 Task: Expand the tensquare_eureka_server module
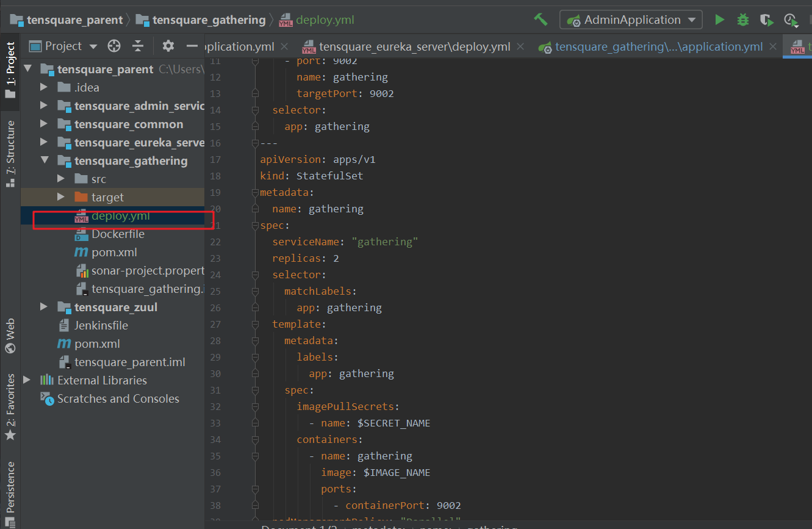point(44,142)
